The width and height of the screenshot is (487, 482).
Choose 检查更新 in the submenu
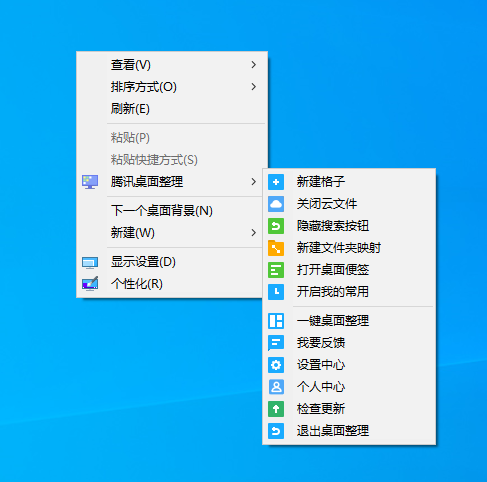click(349, 409)
